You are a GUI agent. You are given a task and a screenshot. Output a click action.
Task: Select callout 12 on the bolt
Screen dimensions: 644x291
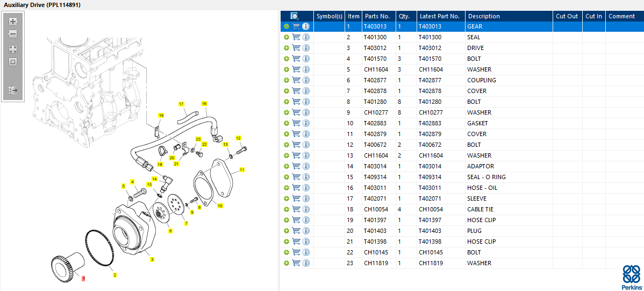tap(238, 138)
